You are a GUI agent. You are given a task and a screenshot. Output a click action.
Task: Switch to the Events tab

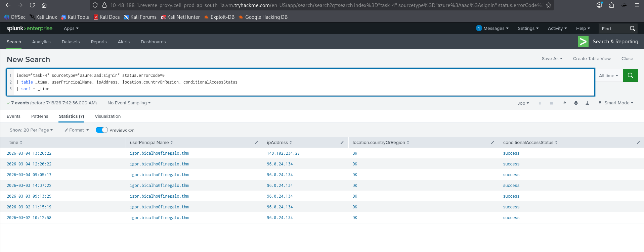pyautogui.click(x=13, y=116)
